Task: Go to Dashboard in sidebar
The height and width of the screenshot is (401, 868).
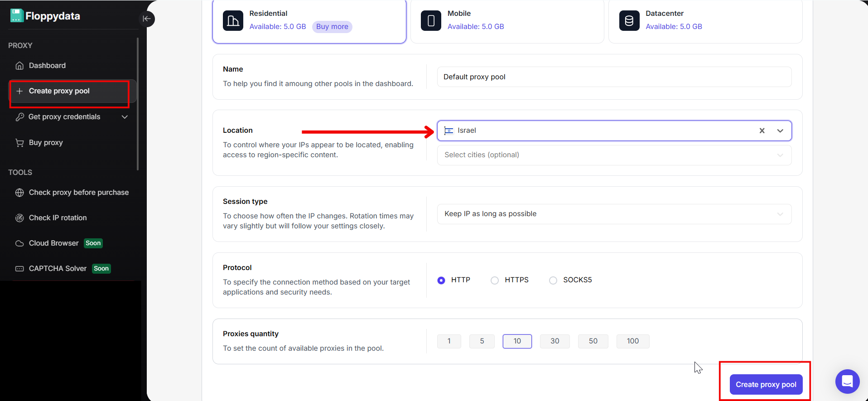Action: point(47,66)
